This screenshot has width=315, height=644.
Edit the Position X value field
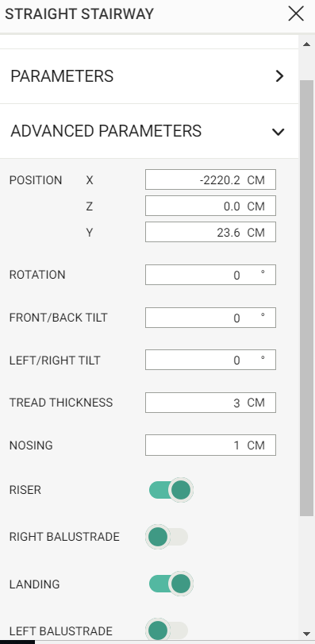[x=210, y=179]
